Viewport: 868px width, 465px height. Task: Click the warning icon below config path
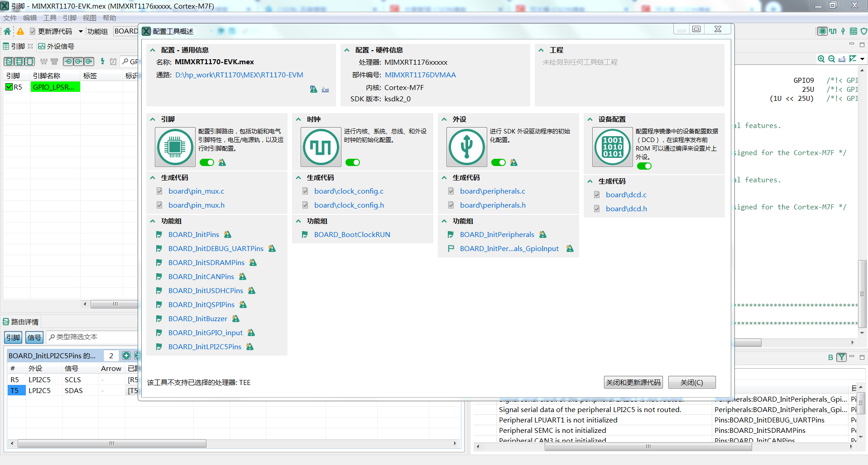313,89
